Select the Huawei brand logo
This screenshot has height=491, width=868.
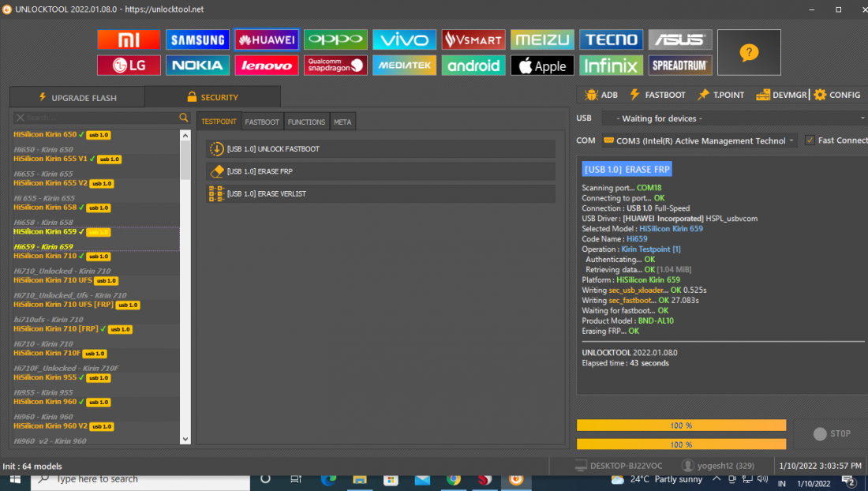pos(267,39)
